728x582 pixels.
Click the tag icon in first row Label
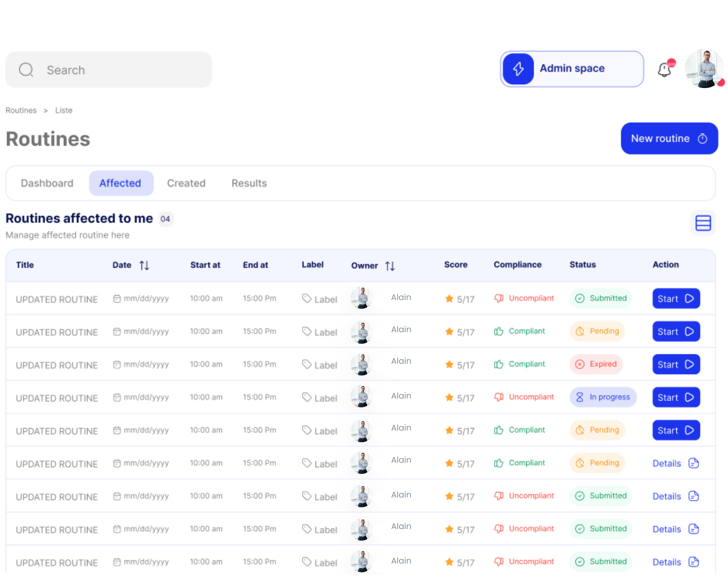coord(307,299)
